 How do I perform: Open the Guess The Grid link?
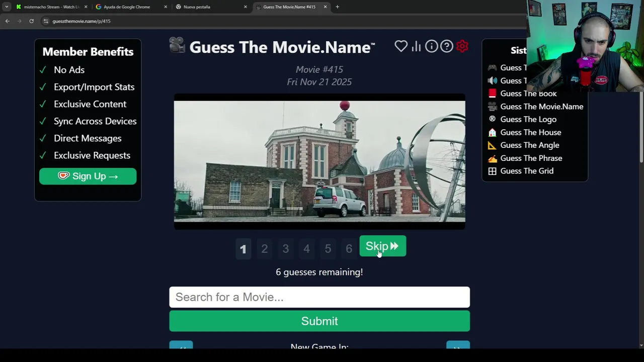(x=527, y=171)
